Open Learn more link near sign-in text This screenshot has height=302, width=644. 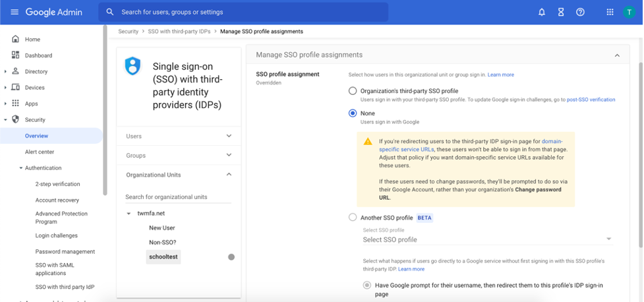(x=501, y=75)
